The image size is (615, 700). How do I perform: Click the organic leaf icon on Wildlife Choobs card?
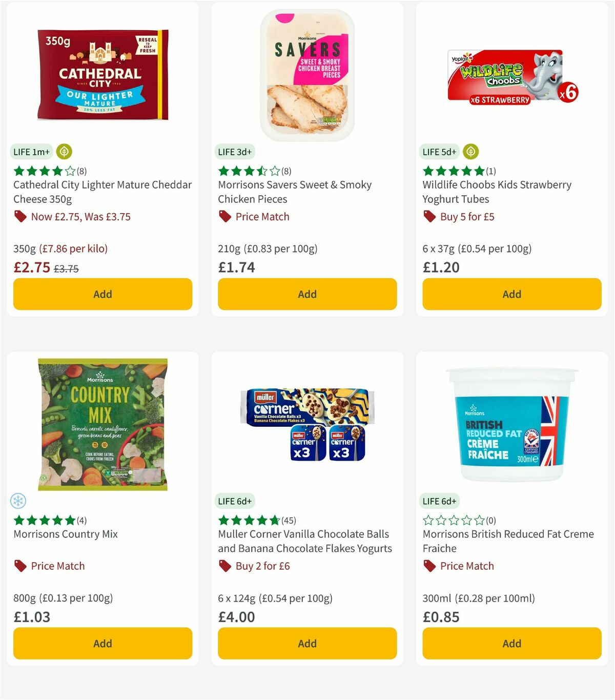(x=471, y=152)
